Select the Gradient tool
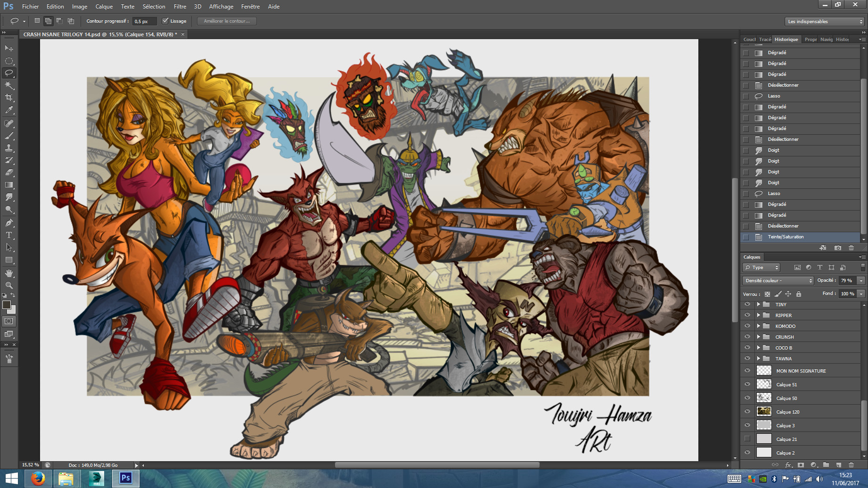The height and width of the screenshot is (488, 868). click(9, 185)
